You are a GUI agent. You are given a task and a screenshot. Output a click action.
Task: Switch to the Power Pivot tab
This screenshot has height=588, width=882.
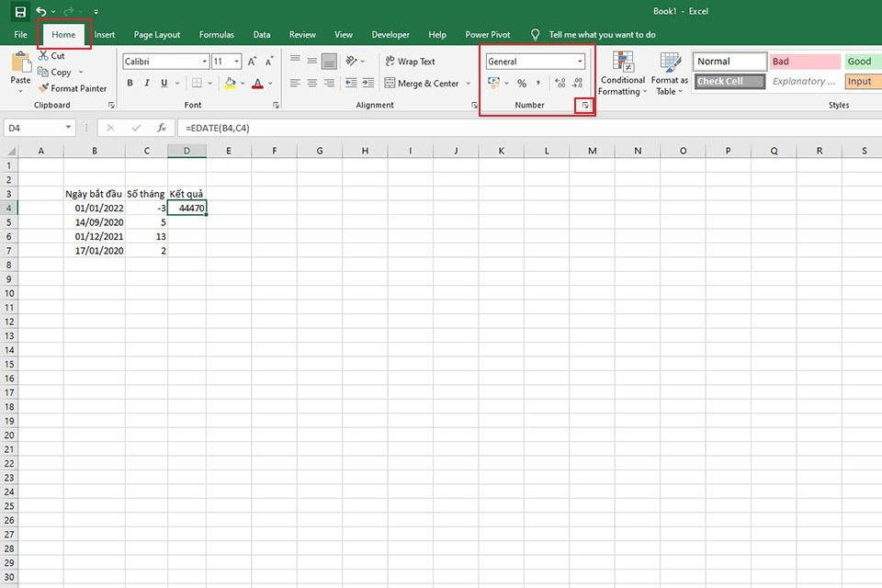coord(487,34)
